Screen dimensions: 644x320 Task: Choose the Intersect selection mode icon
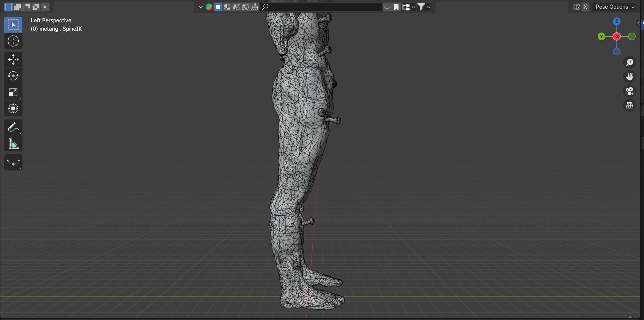(x=45, y=7)
